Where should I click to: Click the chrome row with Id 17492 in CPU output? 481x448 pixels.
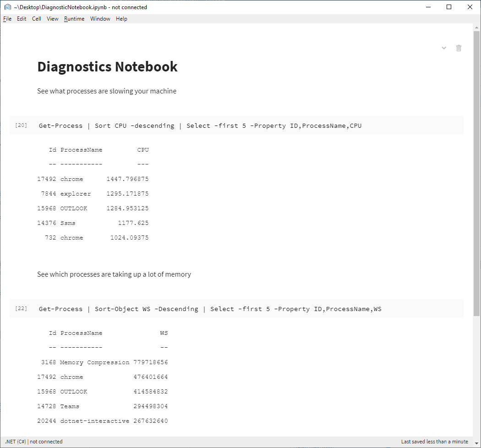pos(93,179)
